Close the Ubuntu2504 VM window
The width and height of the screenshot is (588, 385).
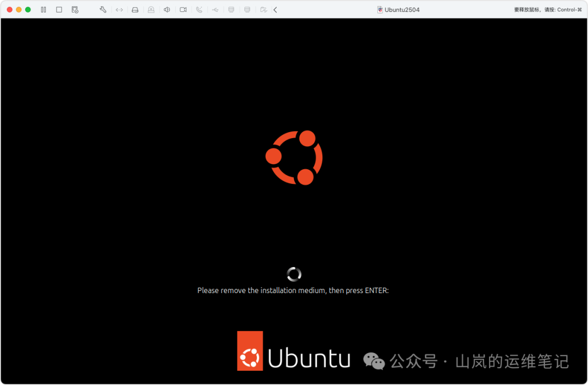(10, 10)
